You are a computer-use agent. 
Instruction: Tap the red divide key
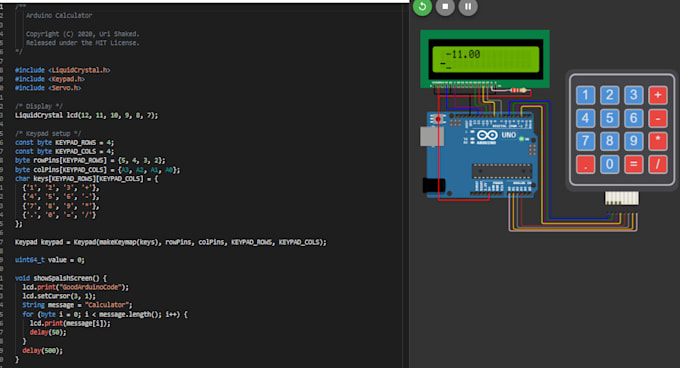[x=657, y=164]
